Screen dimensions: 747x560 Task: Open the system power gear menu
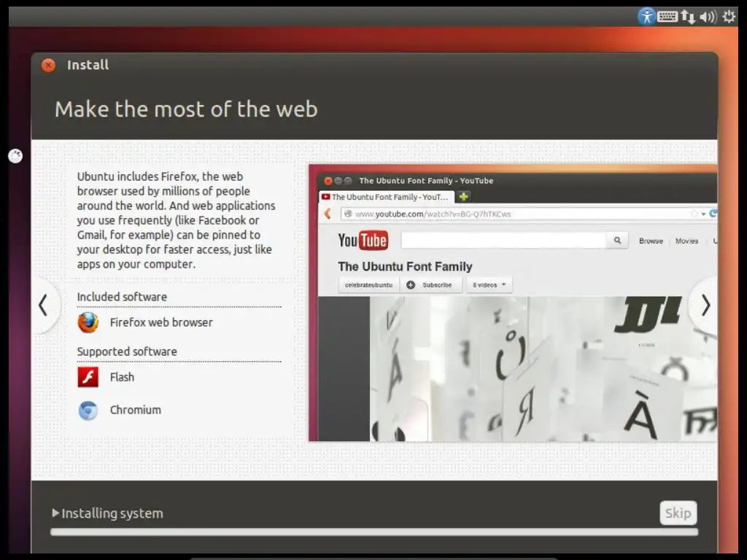729,17
